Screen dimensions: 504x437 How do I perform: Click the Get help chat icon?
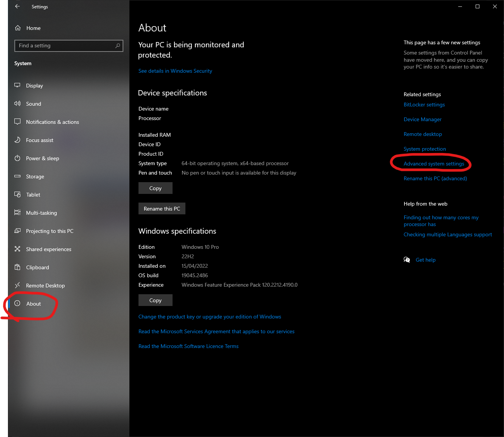click(x=407, y=260)
